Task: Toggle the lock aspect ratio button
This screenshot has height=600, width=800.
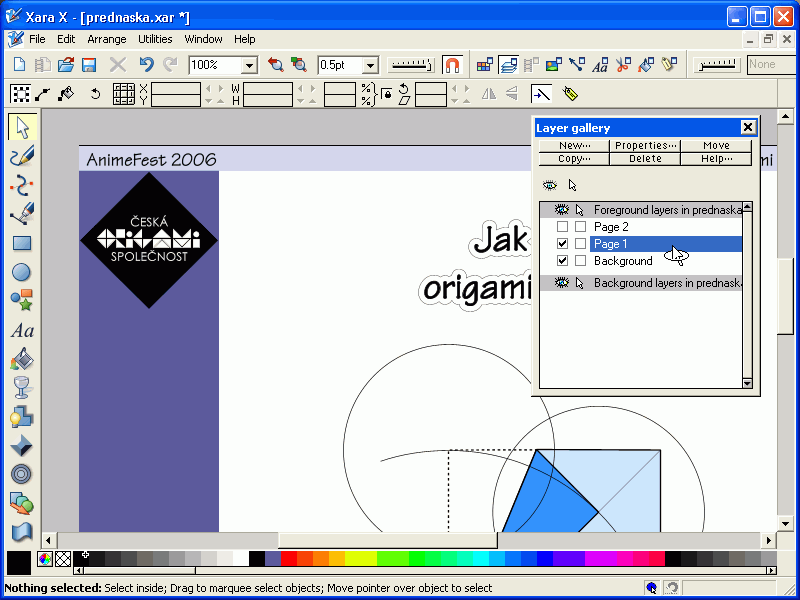Action: pos(387,94)
